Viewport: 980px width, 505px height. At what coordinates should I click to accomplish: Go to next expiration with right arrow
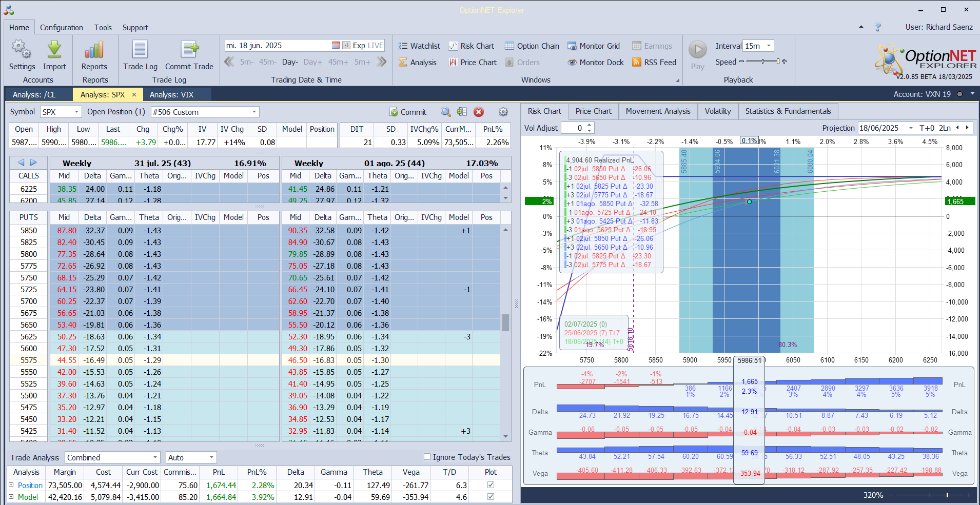[33, 163]
